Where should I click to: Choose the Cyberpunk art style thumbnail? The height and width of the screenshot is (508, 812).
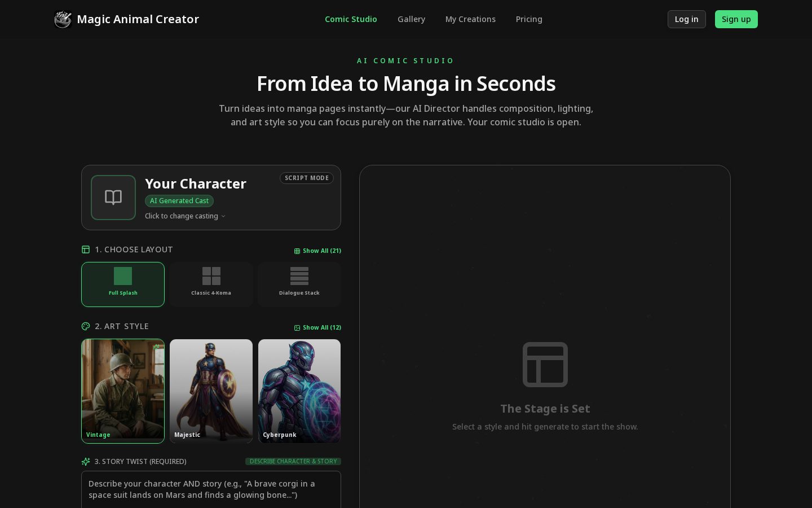pos(299,391)
